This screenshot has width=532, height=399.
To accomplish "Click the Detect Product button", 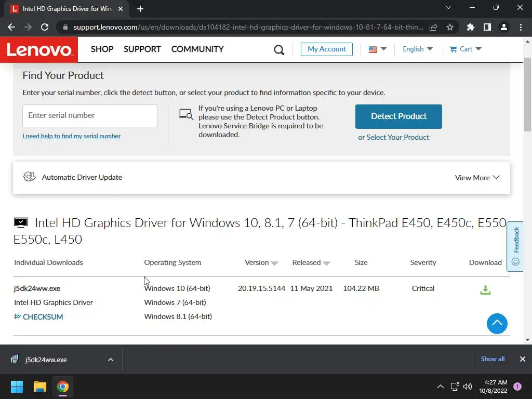I will (398, 116).
